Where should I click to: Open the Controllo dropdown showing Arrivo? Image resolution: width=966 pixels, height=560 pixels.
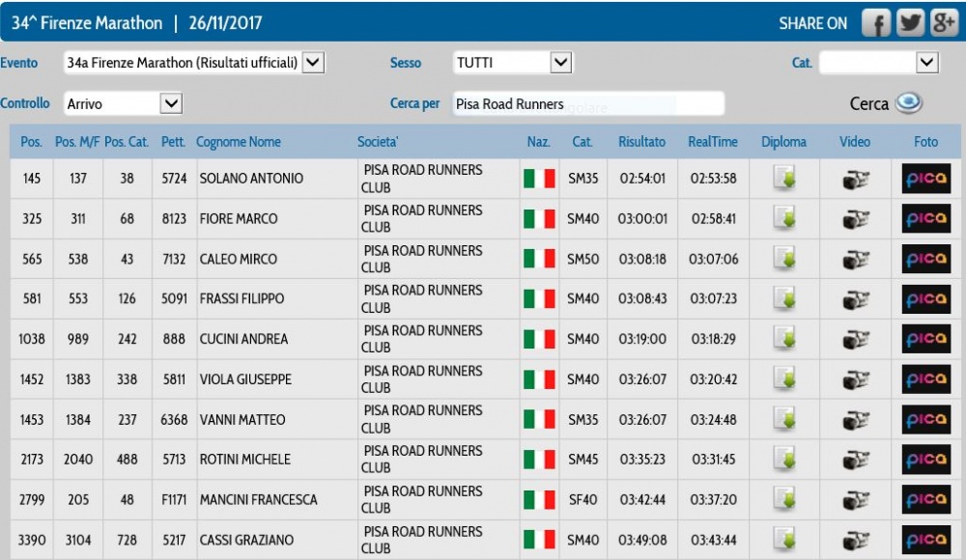click(124, 103)
